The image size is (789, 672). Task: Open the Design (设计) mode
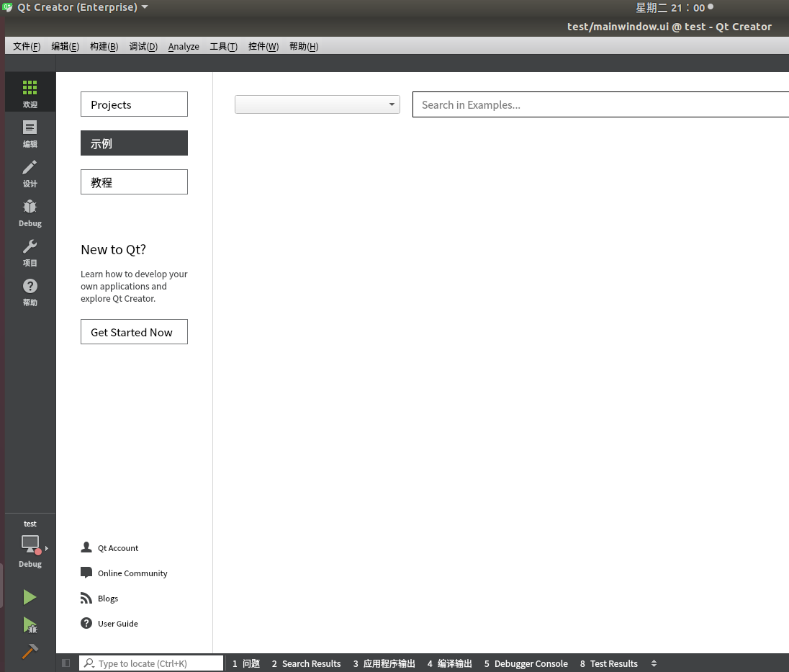[x=30, y=173]
